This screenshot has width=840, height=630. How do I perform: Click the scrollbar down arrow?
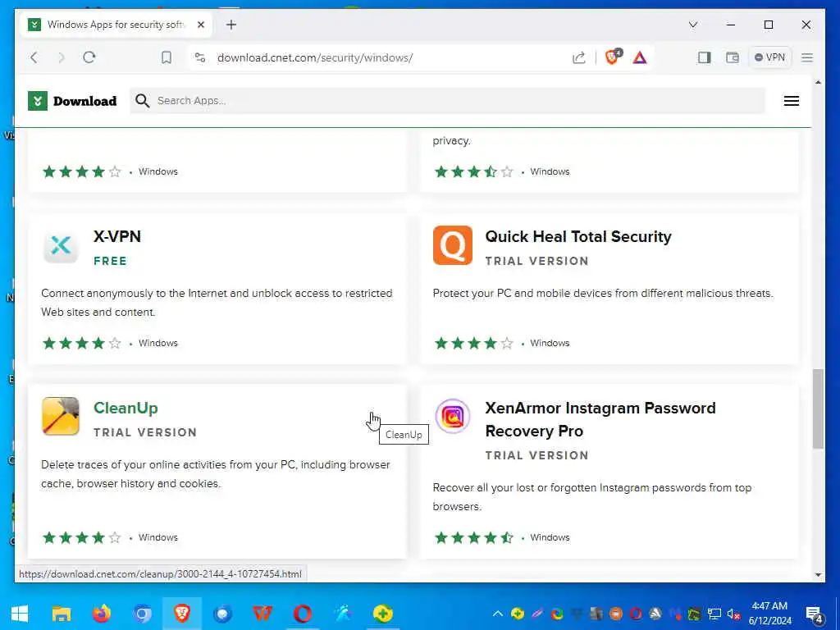tap(818, 575)
